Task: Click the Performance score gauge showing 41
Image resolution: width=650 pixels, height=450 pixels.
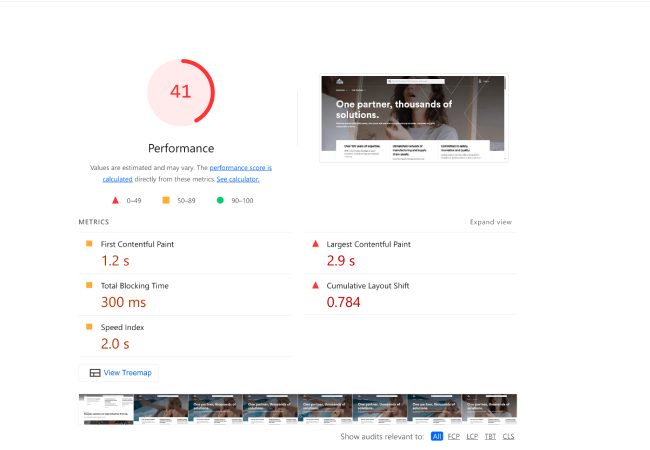Action: pos(181,92)
